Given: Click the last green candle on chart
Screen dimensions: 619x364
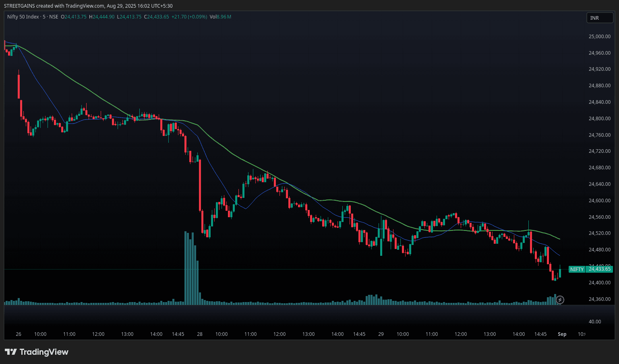Looking at the screenshot, I should coord(560,273).
